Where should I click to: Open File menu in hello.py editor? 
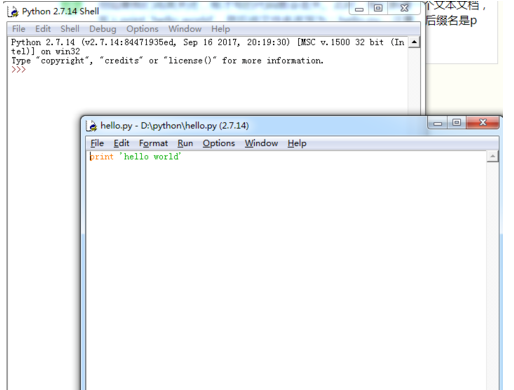click(97, 143)
